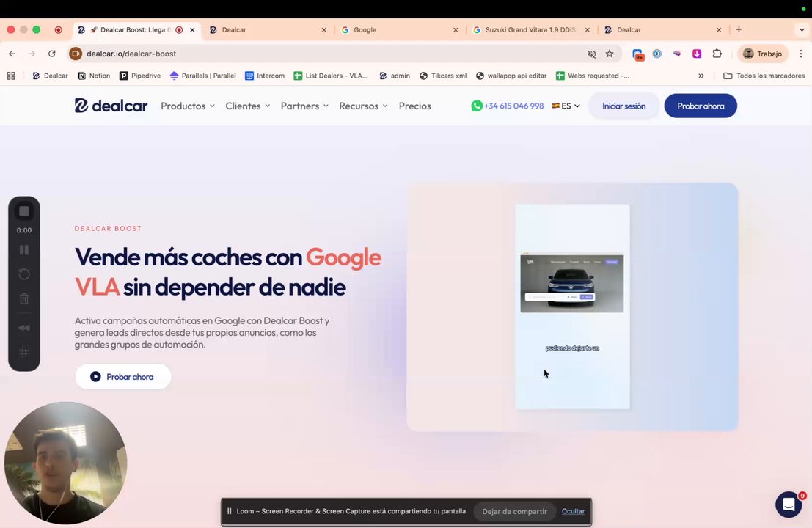Click Ocultar in the sharing bar
Viewport: 812px width, 528px height.
[x=574, y=511]
